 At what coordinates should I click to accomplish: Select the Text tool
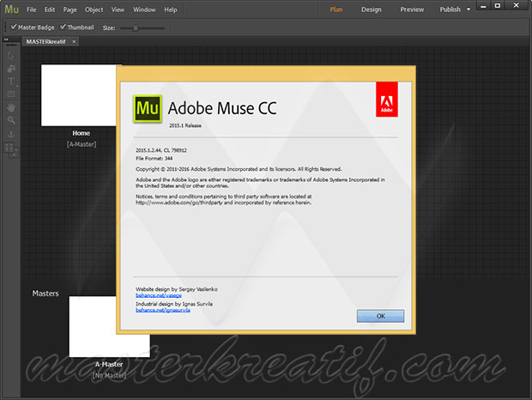[11, 81]
